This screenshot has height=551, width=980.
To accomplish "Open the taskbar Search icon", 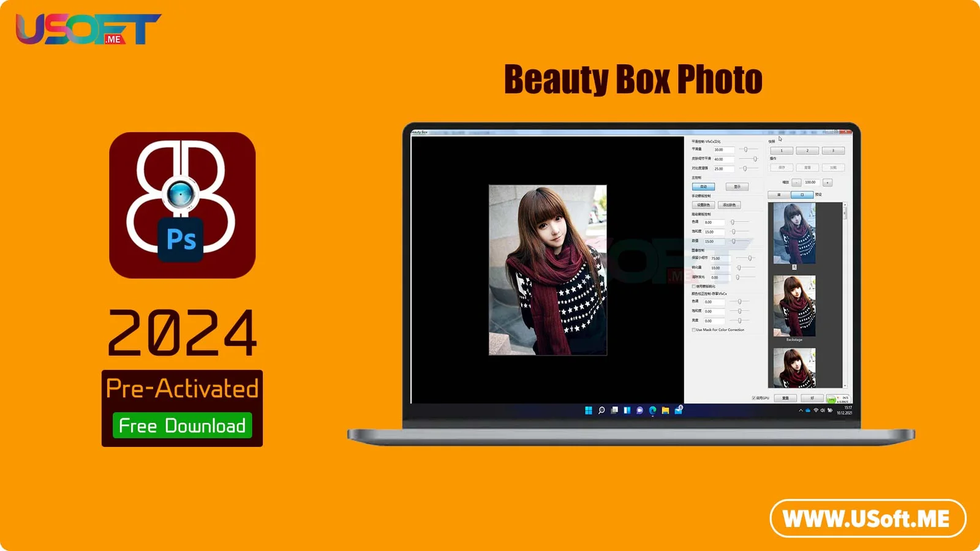I will [x=601, y=410].
